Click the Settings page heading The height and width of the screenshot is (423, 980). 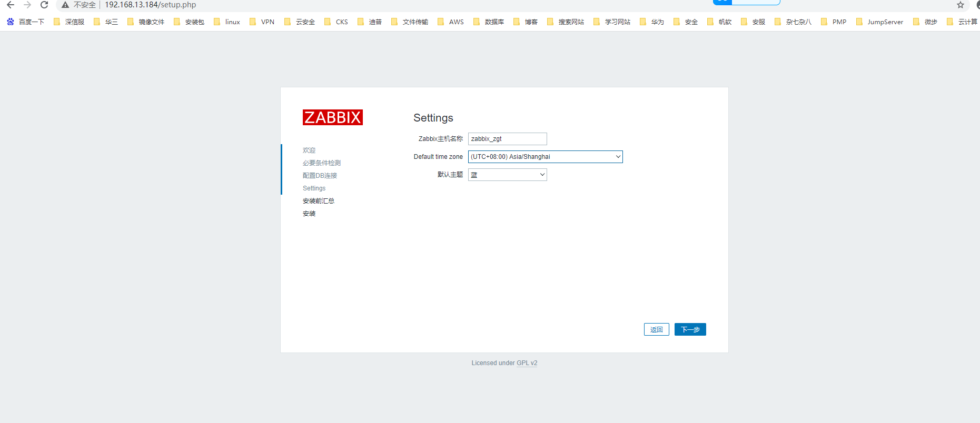tap(433, 118)
